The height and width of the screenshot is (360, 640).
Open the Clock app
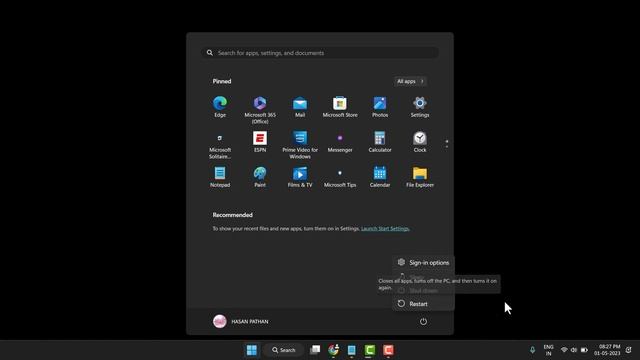coord(420,142)
